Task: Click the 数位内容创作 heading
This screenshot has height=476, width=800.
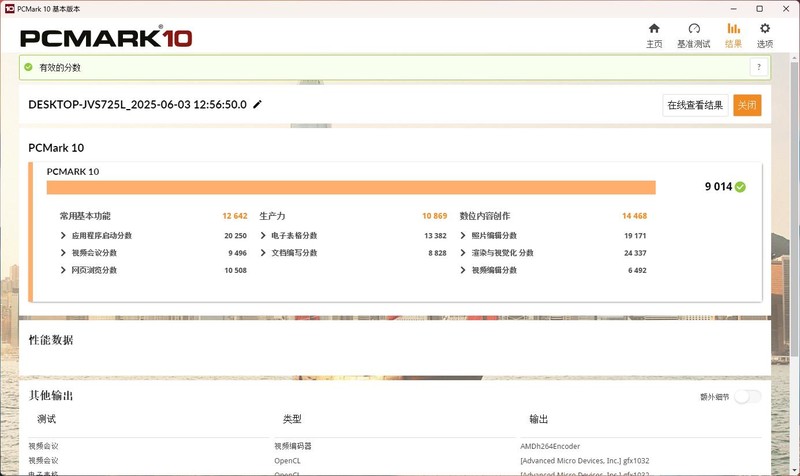Action: pos(485,216)
